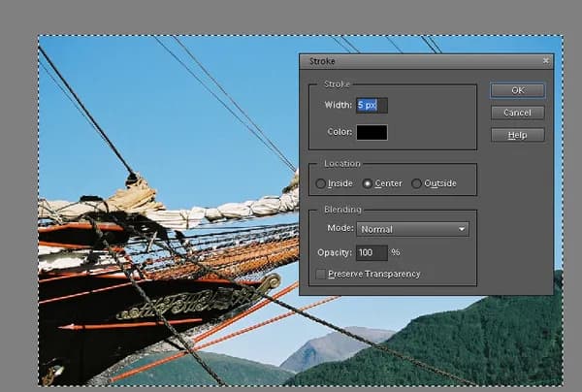Click the Opacity percentage field
The image size is (582, 392).
click(x=372, y=252)
